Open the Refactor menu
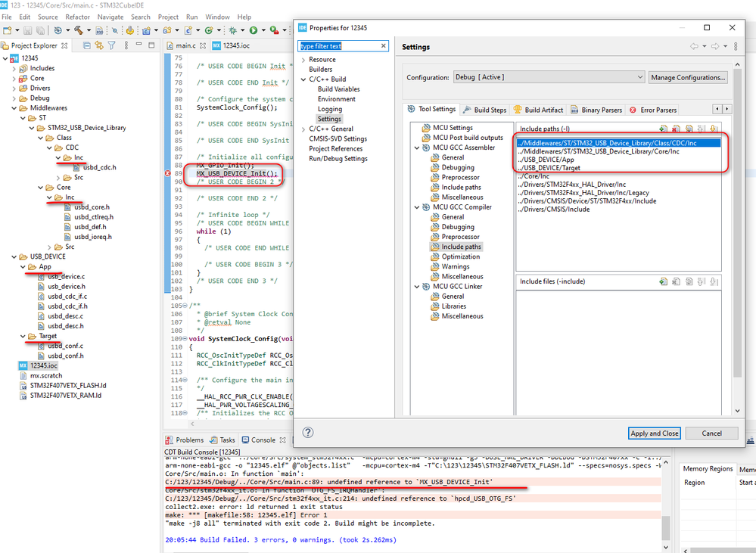The height and width of the screenshot is (553, 756). [x=78, y=17]
